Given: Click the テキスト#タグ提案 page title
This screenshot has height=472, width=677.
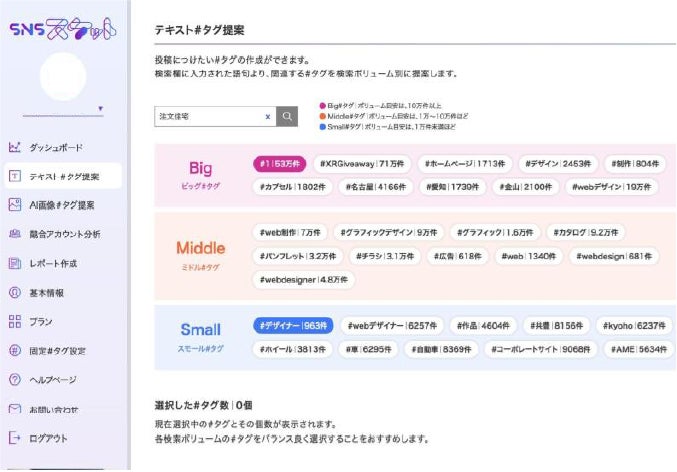Looking at the screenshot, I should pos(199,30).
